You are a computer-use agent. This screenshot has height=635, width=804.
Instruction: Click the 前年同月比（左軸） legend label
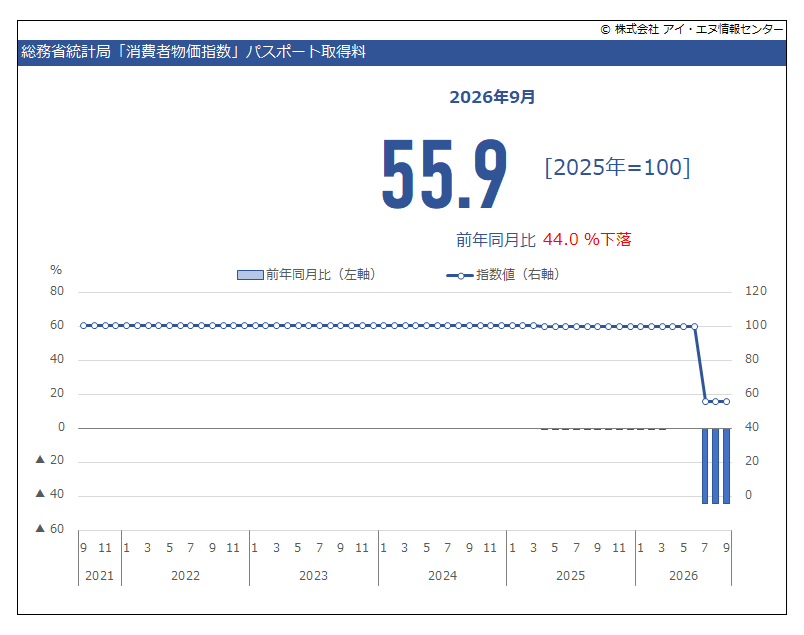(321, 274)
